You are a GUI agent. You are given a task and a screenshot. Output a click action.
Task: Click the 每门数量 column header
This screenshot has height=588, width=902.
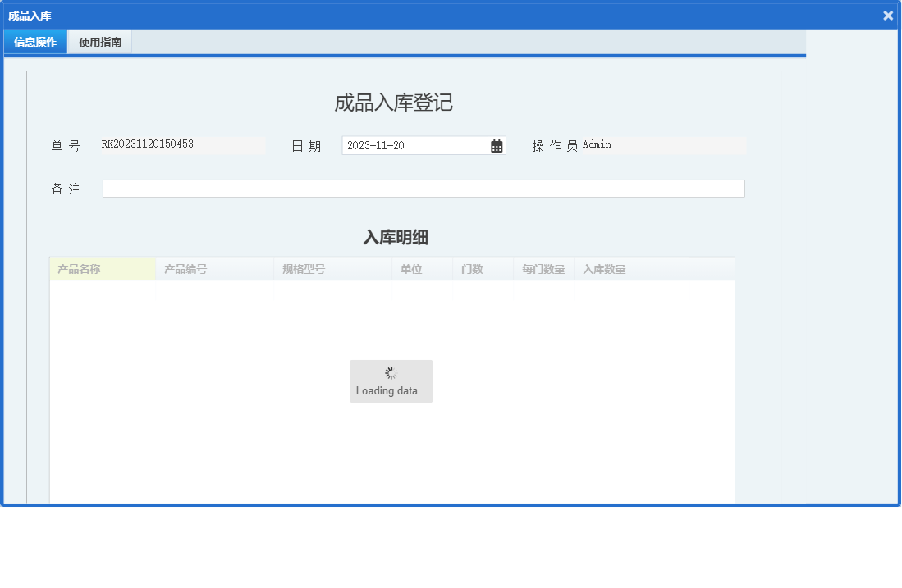(543, 268)
